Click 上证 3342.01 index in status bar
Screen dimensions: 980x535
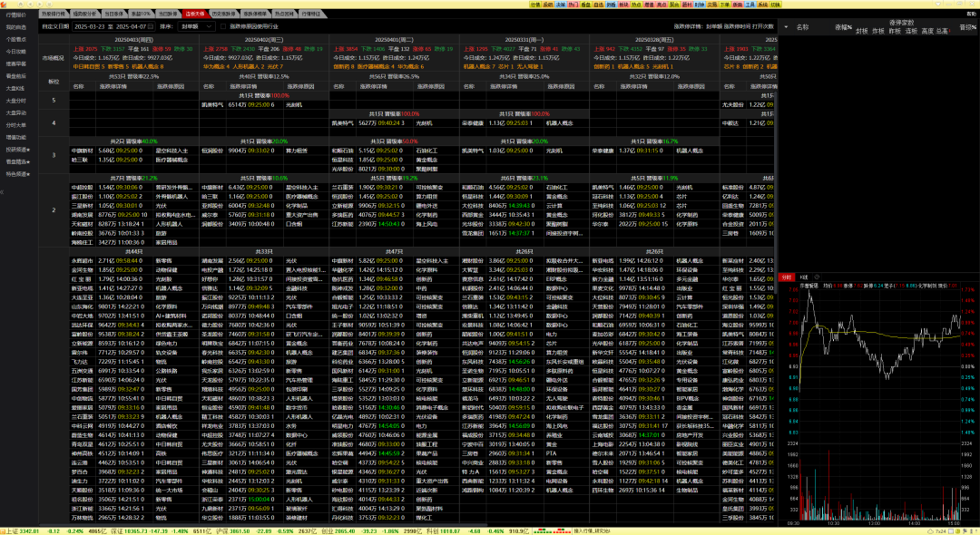(23, 531)
